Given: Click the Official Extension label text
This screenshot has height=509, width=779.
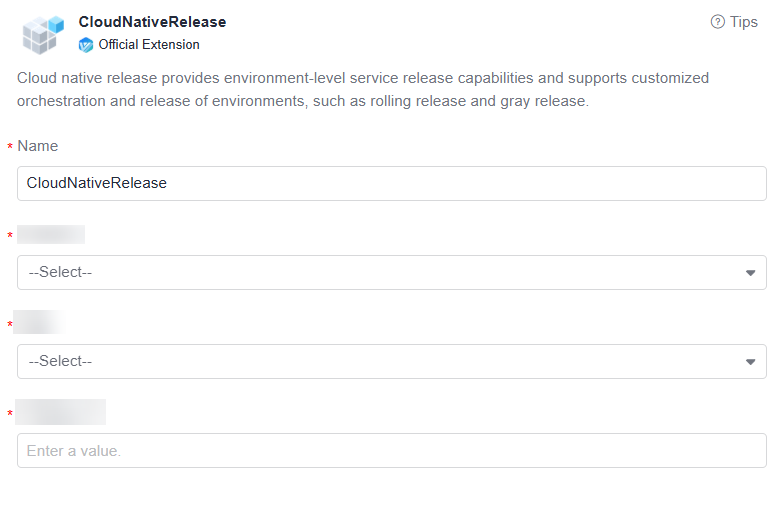Looking at the screenshot, I should [x=149, y=45].
